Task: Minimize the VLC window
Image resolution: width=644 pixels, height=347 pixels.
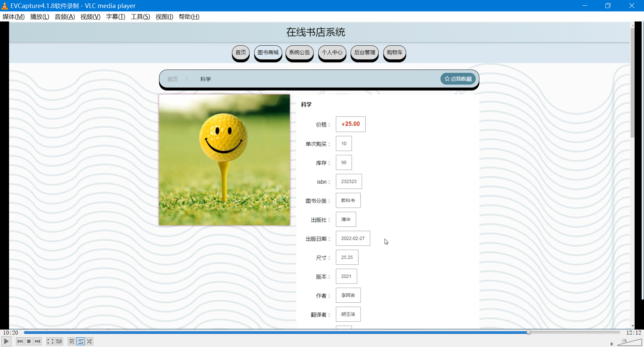Action: [585, 6]
